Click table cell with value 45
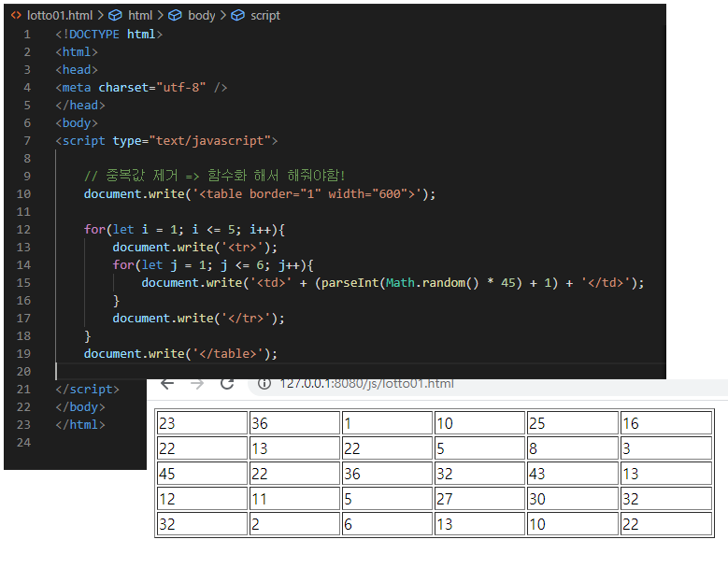728x568 pixels. pyautogui.click(x=202, y=474)
